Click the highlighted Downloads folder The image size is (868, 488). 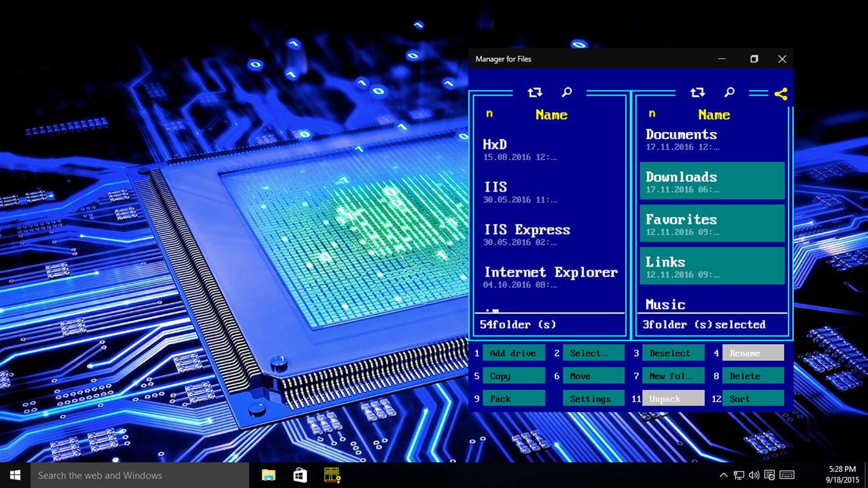click(712, 181)
